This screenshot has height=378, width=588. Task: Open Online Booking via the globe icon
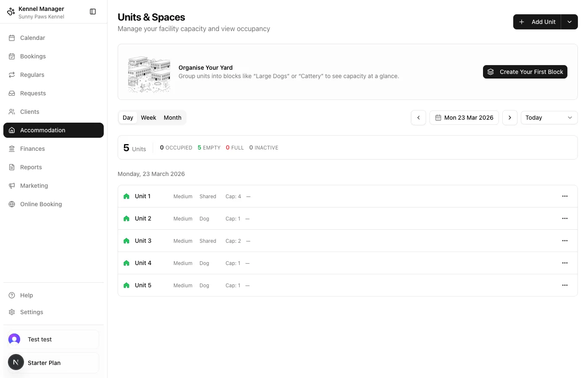pos(12,204)
